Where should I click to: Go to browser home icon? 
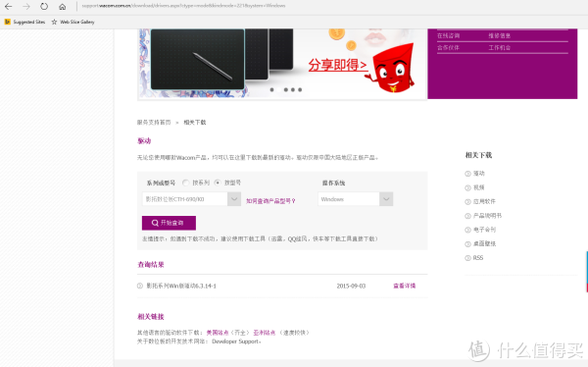63,7
